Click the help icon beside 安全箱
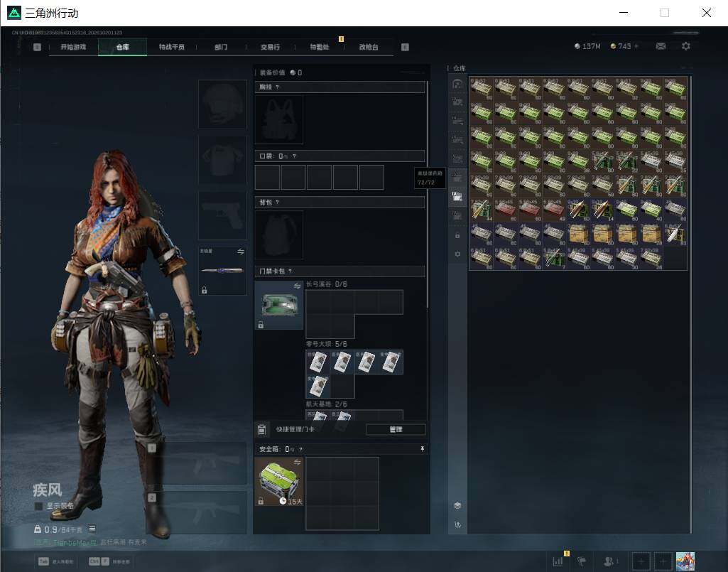This screenshot has width=728, height=572. tap(301, 449)
